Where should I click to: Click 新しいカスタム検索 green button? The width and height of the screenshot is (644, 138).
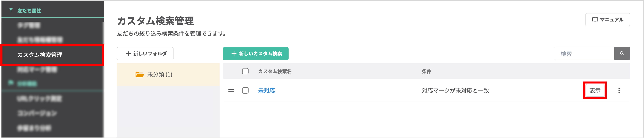256,53
